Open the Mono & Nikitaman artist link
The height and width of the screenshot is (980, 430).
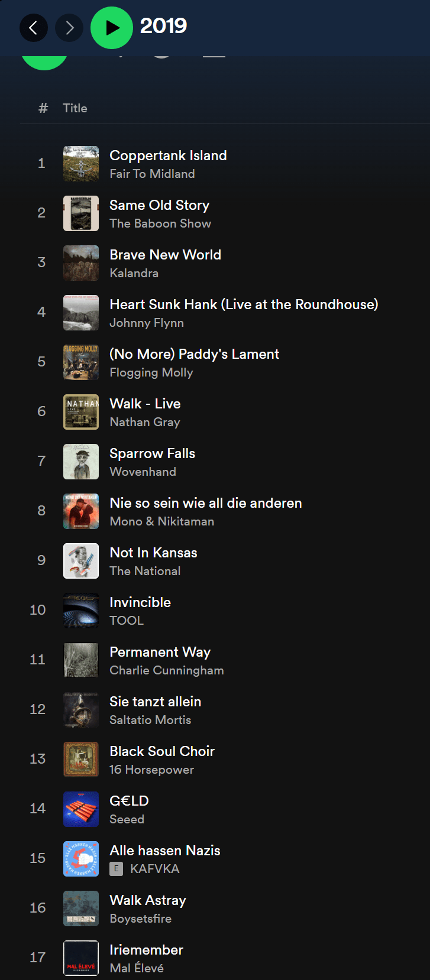tap(162, 521)
